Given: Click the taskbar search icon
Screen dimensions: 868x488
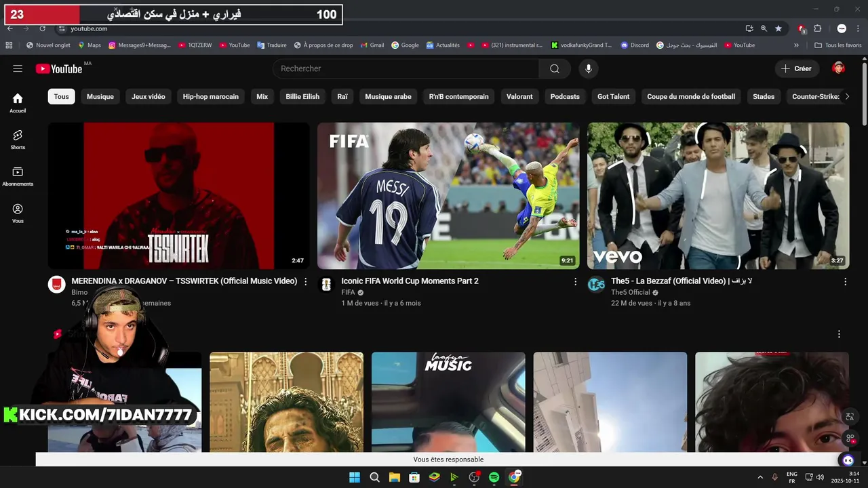Looking at the screenshot, I should point(374,477).
